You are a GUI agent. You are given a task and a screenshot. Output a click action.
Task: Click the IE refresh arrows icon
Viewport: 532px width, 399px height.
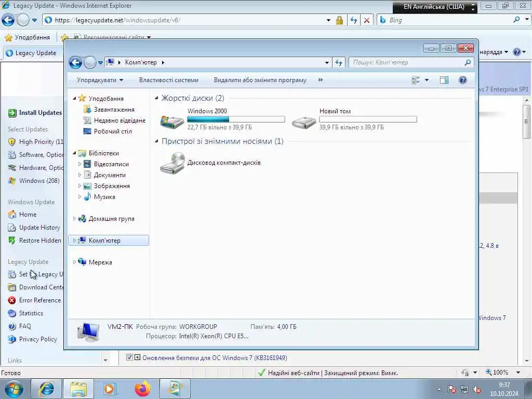pyautogui.click(x=354, y=20)
